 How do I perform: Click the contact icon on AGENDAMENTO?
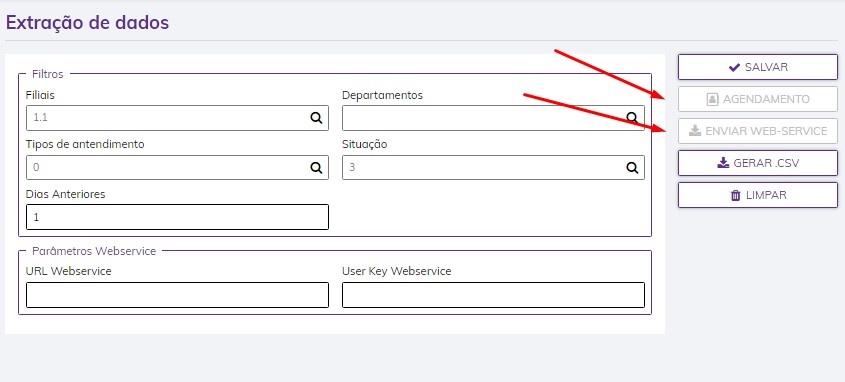point(712,99)
